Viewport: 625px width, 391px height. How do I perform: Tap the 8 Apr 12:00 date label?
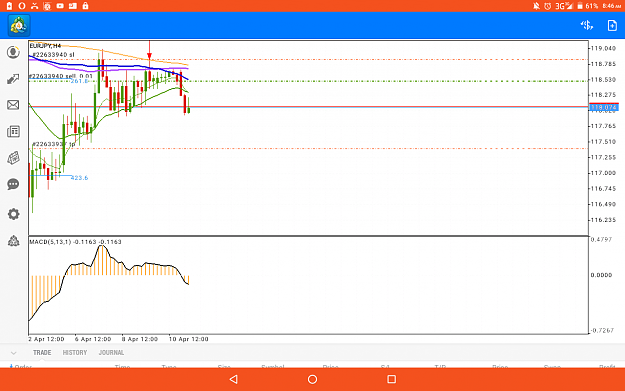click(x=140, y=339)
